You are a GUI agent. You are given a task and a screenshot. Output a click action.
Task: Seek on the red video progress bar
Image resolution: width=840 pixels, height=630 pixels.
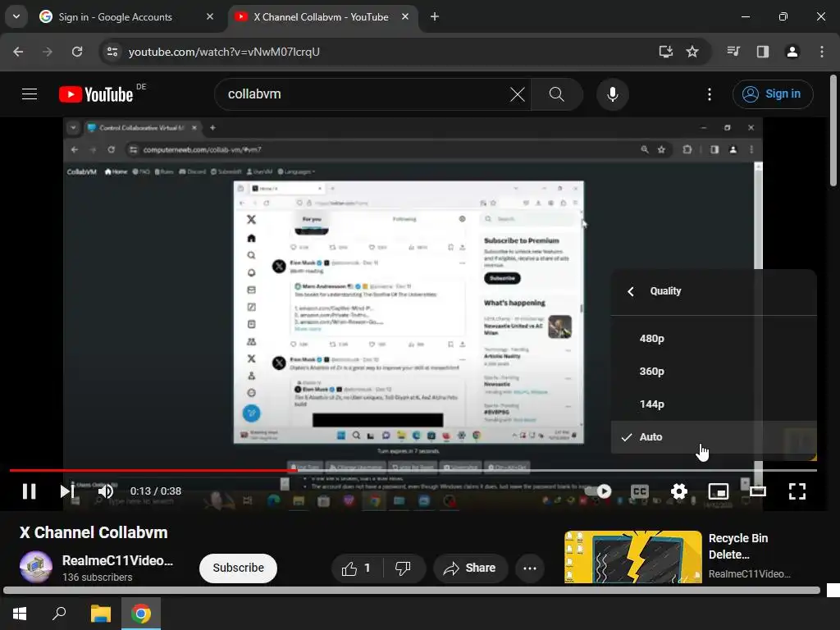coord(152,470)
